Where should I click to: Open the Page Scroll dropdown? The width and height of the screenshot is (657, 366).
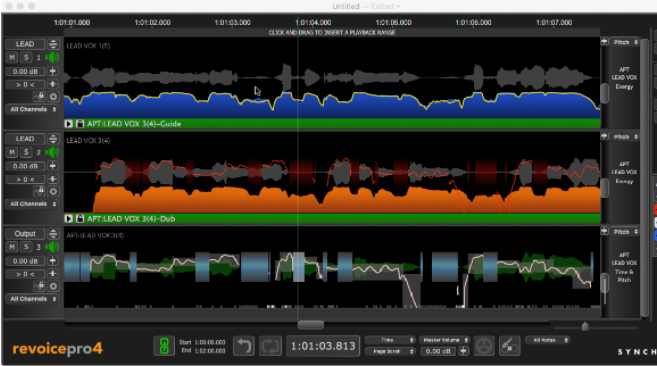[x=390, y=351]
